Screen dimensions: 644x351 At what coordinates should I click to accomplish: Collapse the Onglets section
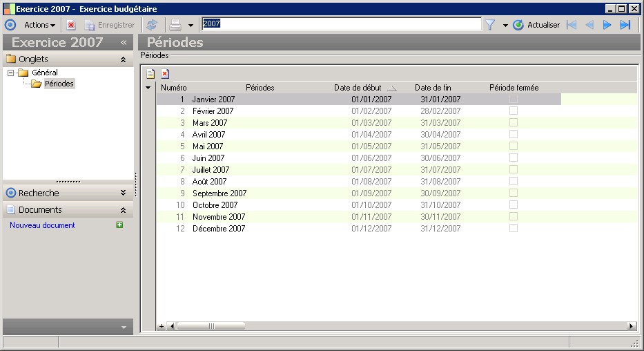click(123, 59)
